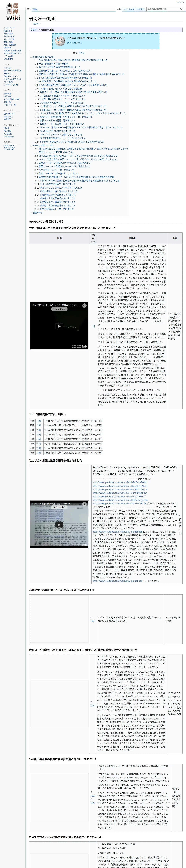Switch to the 閲覧 tab
Screen dimensions: 186x868
point(119,9)
